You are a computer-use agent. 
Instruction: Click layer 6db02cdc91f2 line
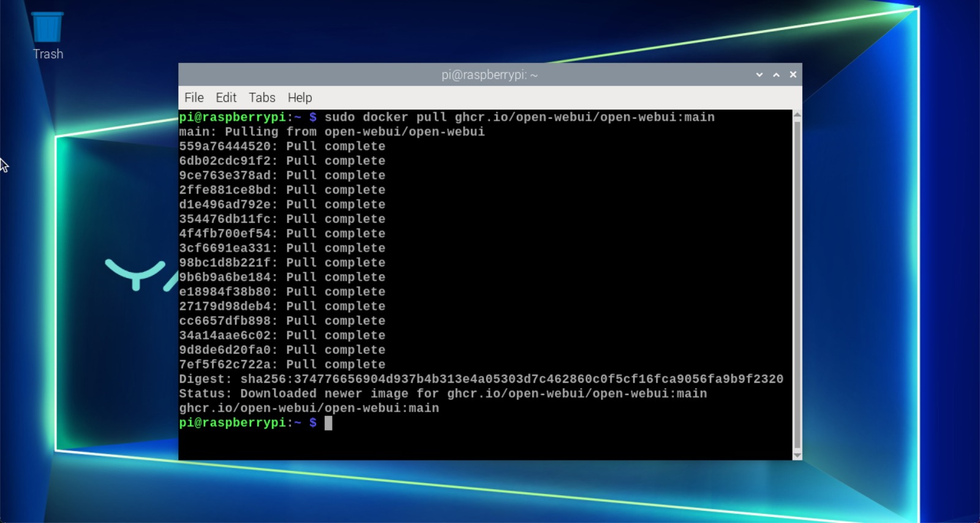[282, 161]
